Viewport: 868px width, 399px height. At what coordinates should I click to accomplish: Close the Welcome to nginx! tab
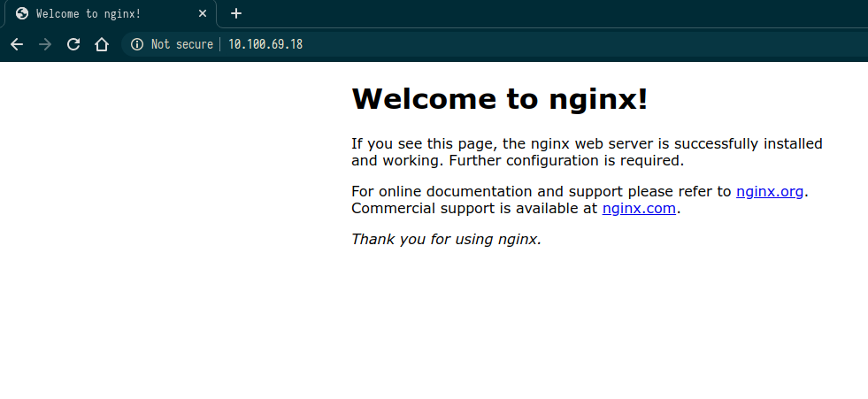point(203,13)
